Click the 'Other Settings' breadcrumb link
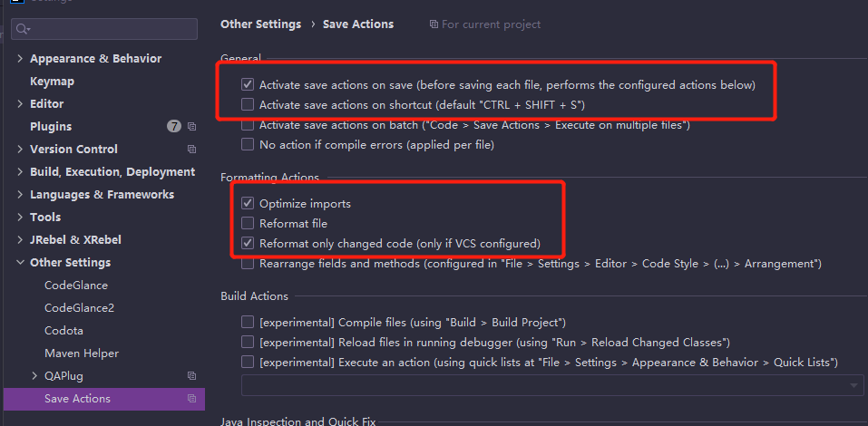 coord(260,24)
